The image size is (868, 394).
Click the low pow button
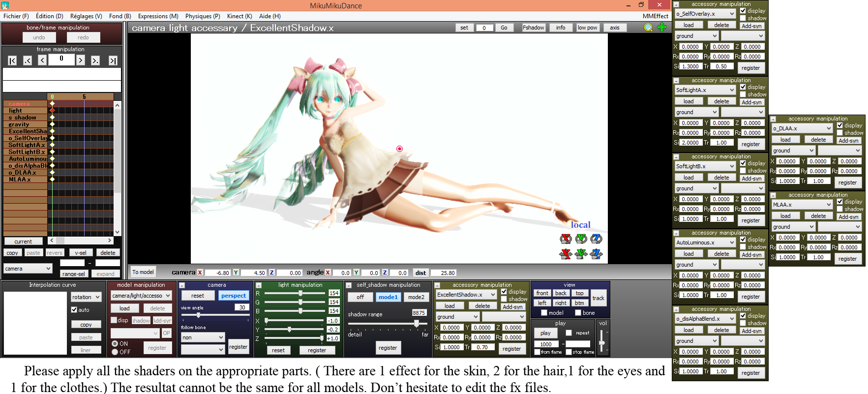(x=587, y=28)
